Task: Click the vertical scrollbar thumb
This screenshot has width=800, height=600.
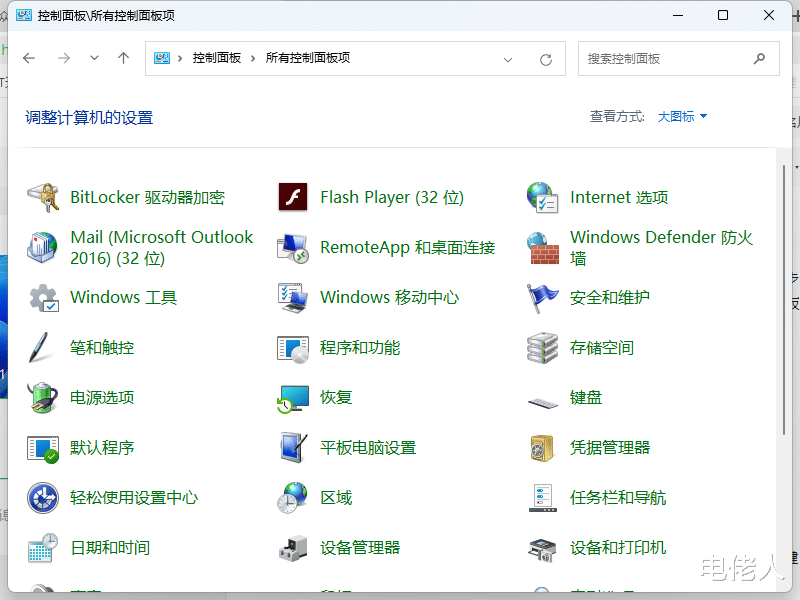Action: [x=784, y=300]
